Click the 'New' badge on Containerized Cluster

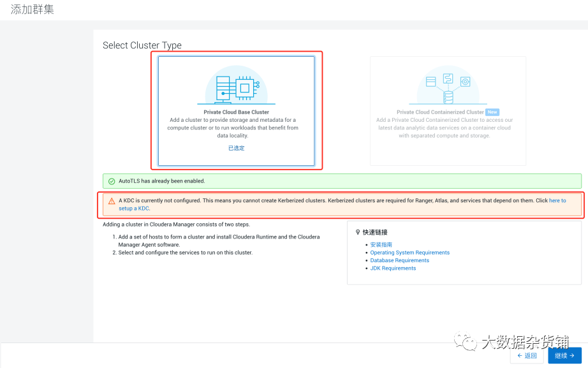pos(492,112)
